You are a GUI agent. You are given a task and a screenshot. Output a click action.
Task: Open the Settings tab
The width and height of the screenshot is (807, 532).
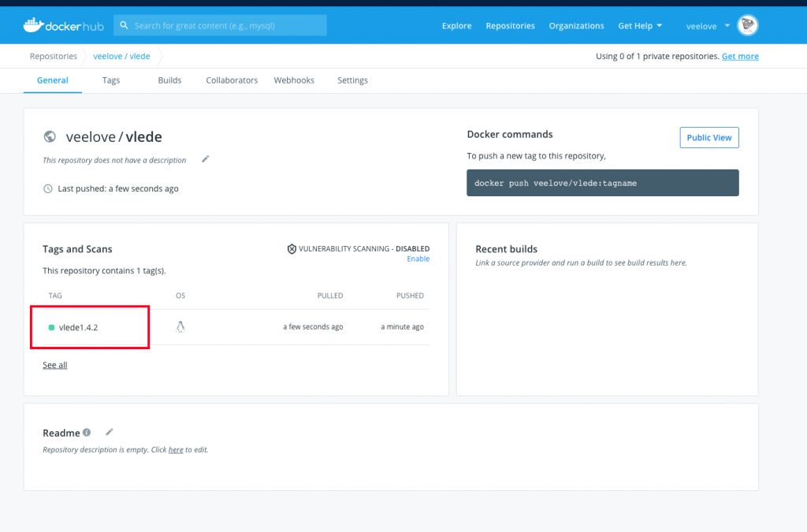(352, 80)
